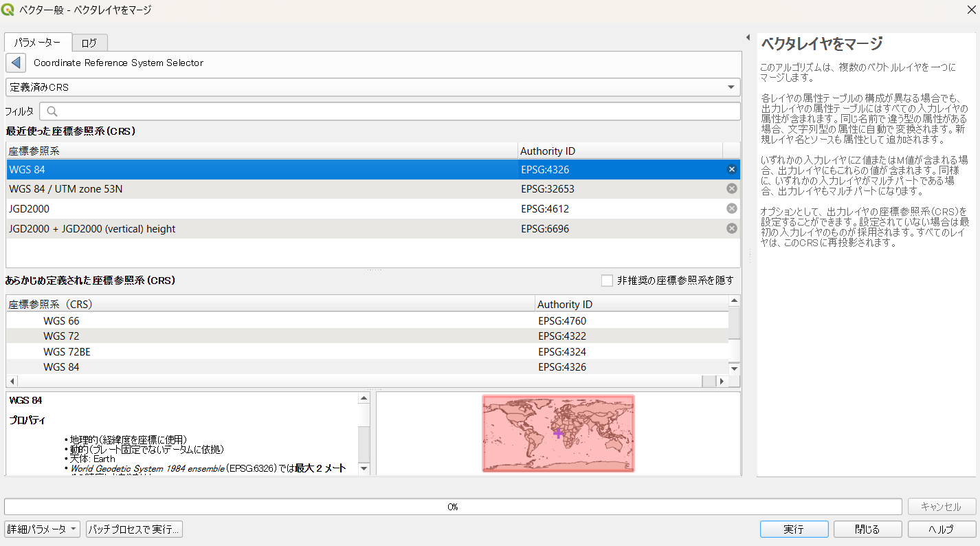Remove WGS 84 from recent CRS list
The height and width of the screenshot is (546, 980).
(732, 169)
